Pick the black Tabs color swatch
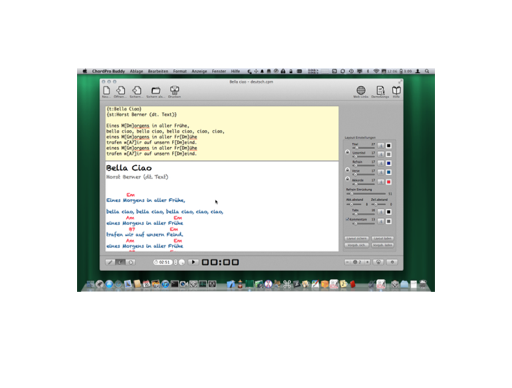Image resolution: width=512 pixels, height=388 pixels. tap(389, 212)
